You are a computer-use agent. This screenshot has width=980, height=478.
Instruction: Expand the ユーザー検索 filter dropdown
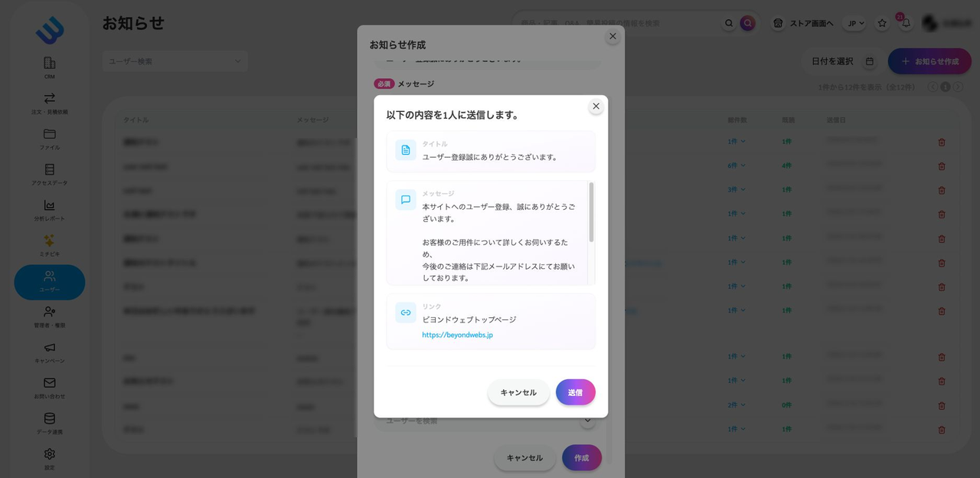point(175,61)
